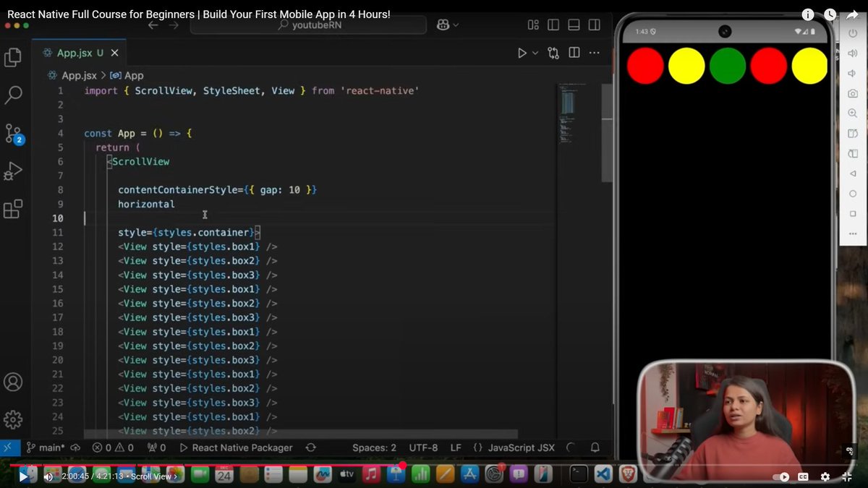Screen dimensions: 868x488
Task: Click the Synchronize Changes cloud icon
Action: [x=75, y=448]
